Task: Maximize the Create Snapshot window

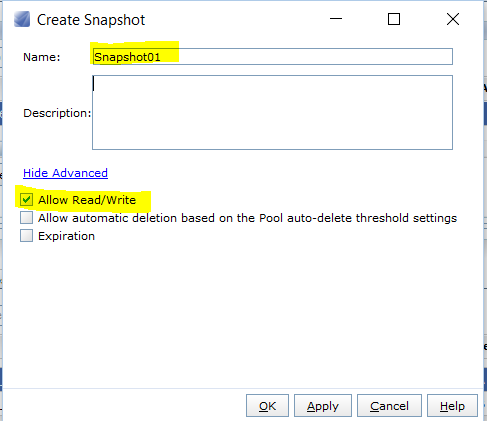Action: tap(394, 19)
